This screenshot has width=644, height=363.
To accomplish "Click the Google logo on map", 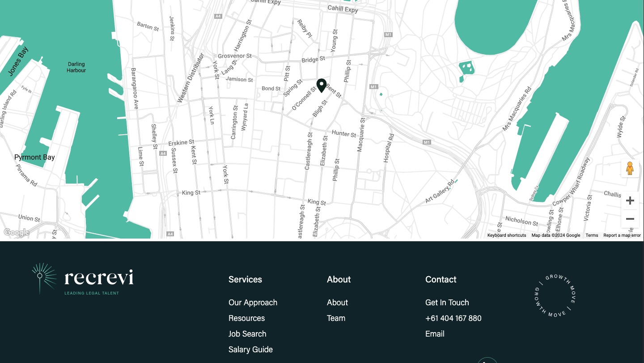I will point(16,232).
